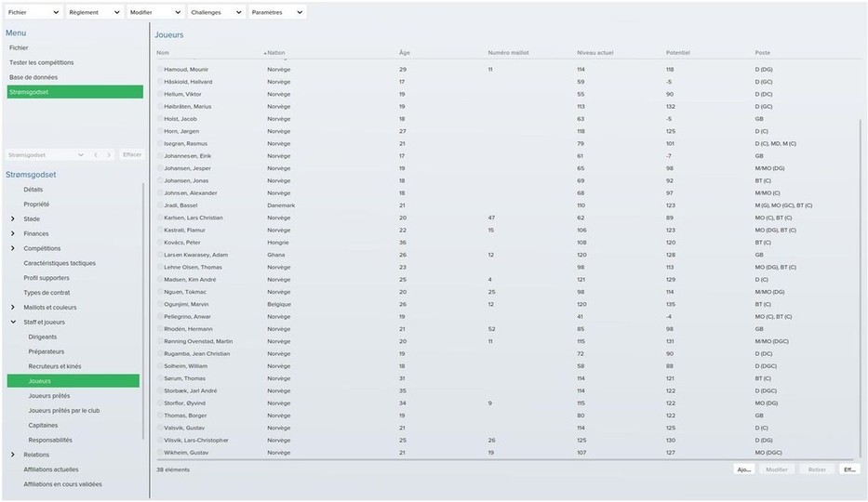Collapse the Staff et joueurs section

13,322
